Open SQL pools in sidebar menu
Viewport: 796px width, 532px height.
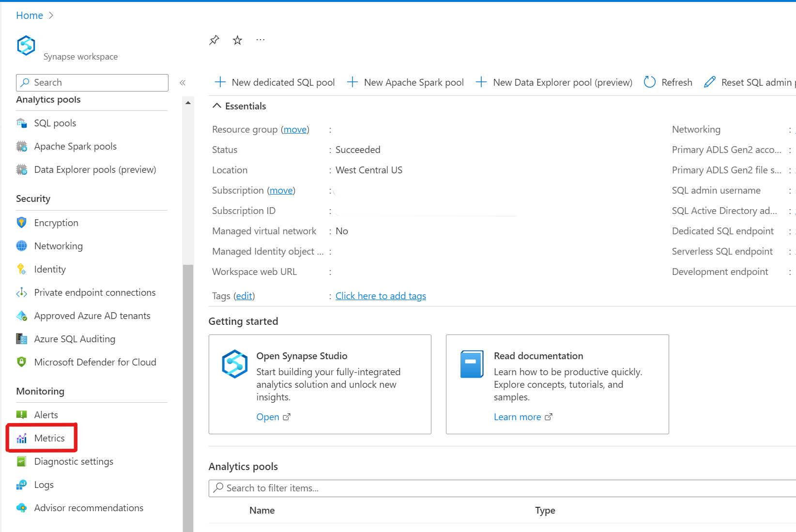(55, 123)
